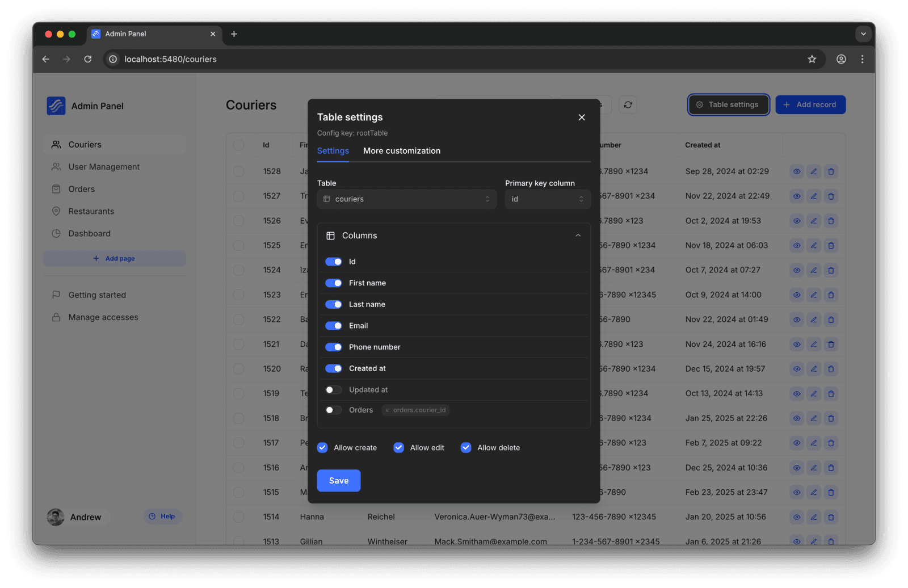
Task: Expand the browser tab search dropdown
Action: tap(863, 34)
